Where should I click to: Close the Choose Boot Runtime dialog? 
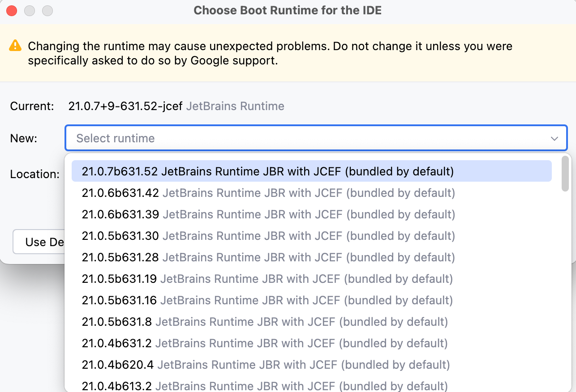[x=12, y=10]
